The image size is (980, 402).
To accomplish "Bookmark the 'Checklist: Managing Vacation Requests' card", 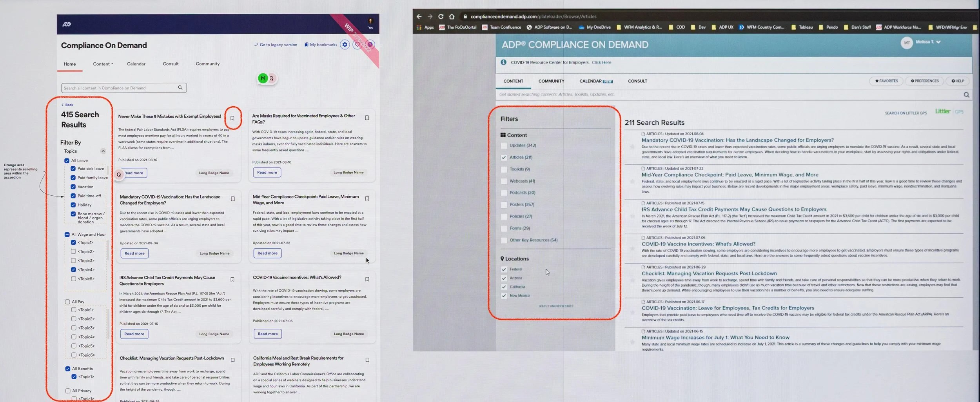I will 233,360.
